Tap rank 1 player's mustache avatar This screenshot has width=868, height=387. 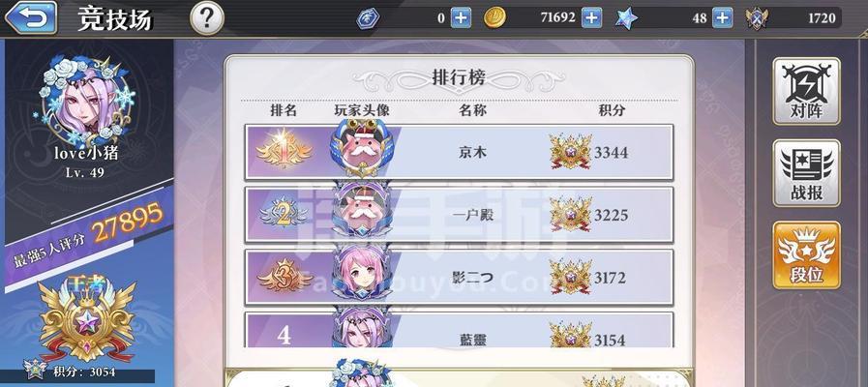(x=362, y=148)
